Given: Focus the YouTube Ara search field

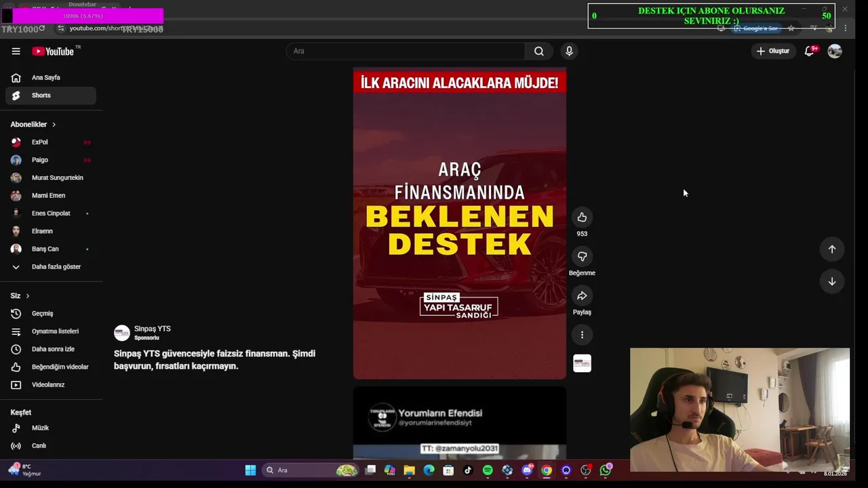Looking at the screenshot, I should (x=406, y=51).
